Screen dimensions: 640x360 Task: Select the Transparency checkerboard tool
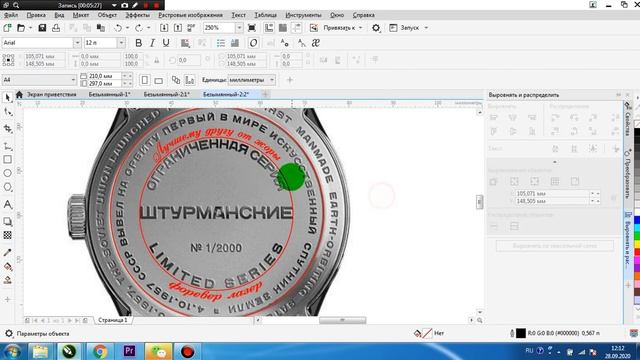click(7, 235)
